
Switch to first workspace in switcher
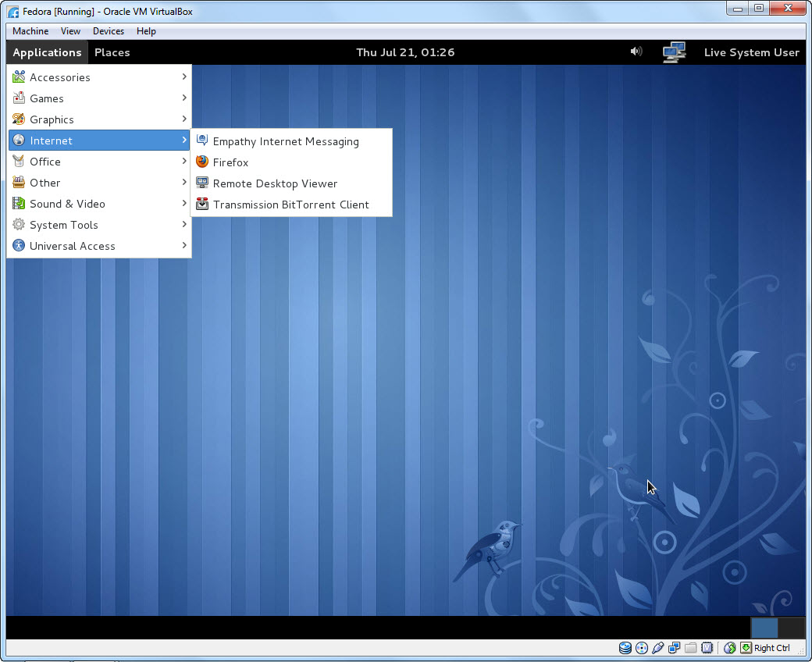[764, 628]
